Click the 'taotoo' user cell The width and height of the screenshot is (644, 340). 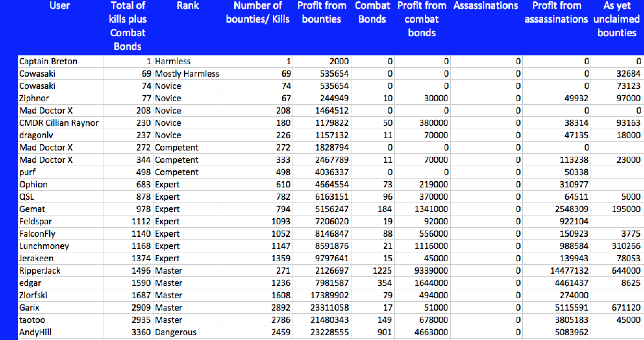point(60,320)
